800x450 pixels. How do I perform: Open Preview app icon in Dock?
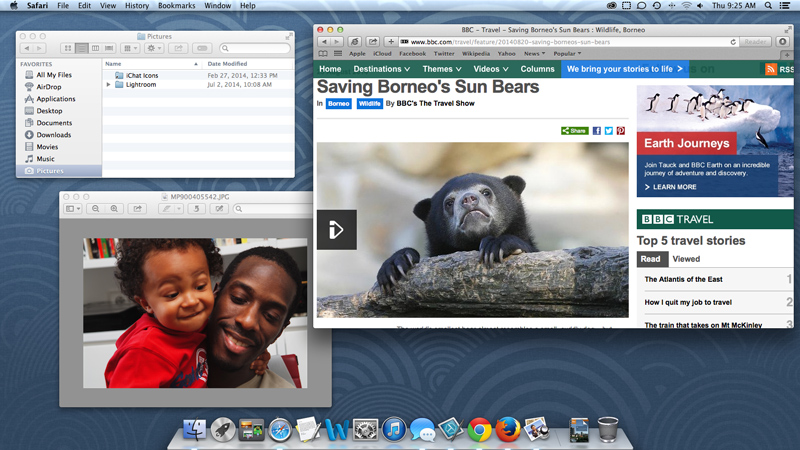pyautogui.click(x=536, y=429)
